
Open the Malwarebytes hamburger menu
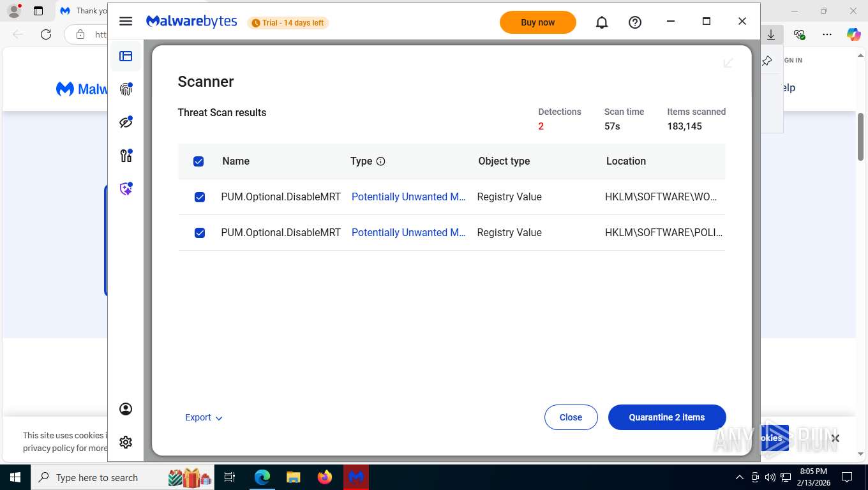[126, 22]
